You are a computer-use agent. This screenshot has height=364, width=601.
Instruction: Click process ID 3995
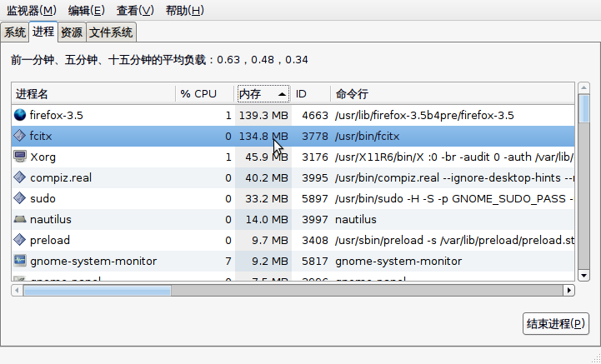coord(315,177)
